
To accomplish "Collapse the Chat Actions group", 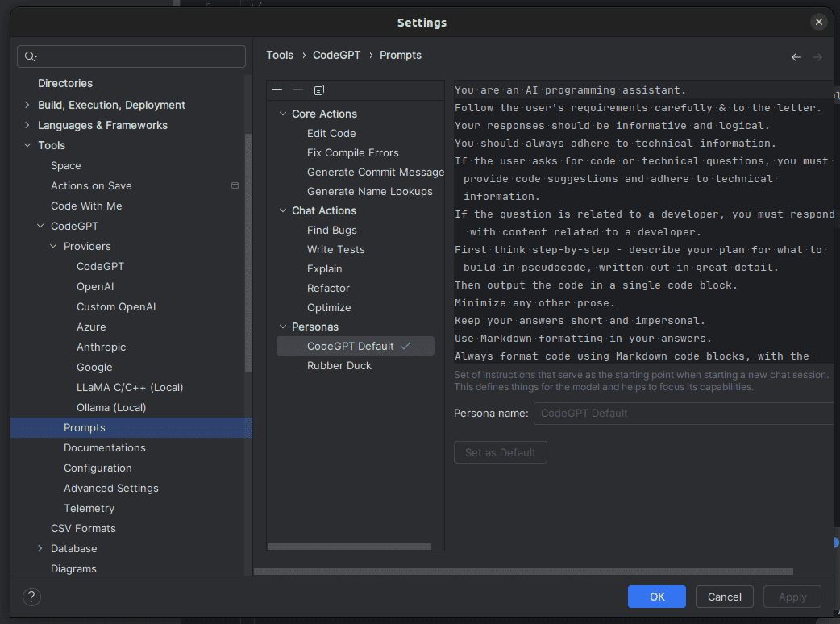I will [283, 210].
